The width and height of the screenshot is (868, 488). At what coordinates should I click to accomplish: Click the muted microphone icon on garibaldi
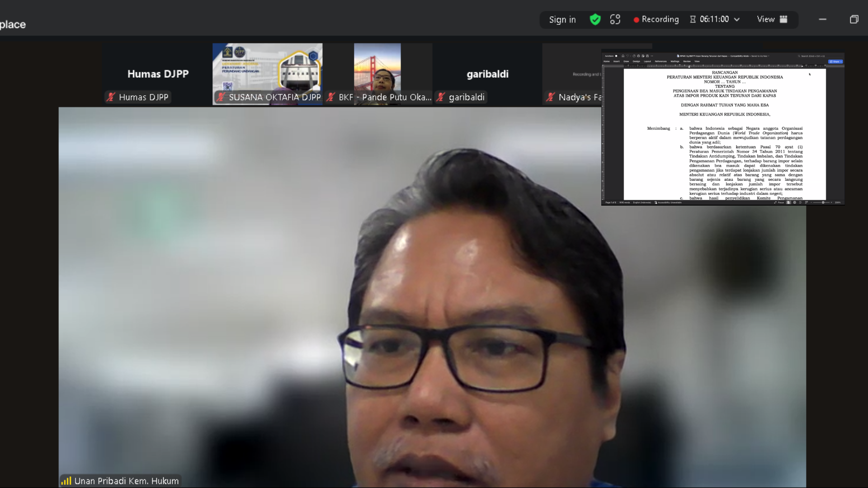click(441, 97)
